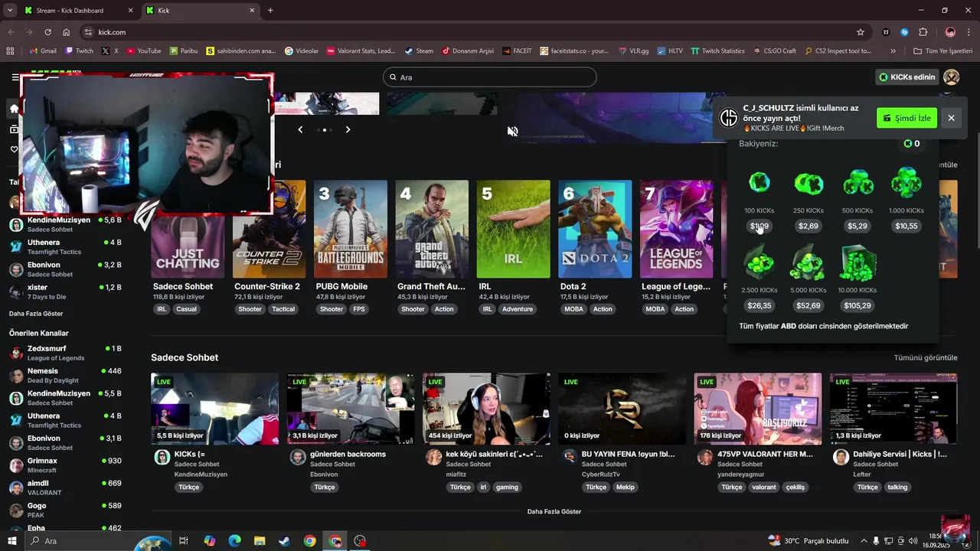Open the Windows Start menu

point(13,541)
